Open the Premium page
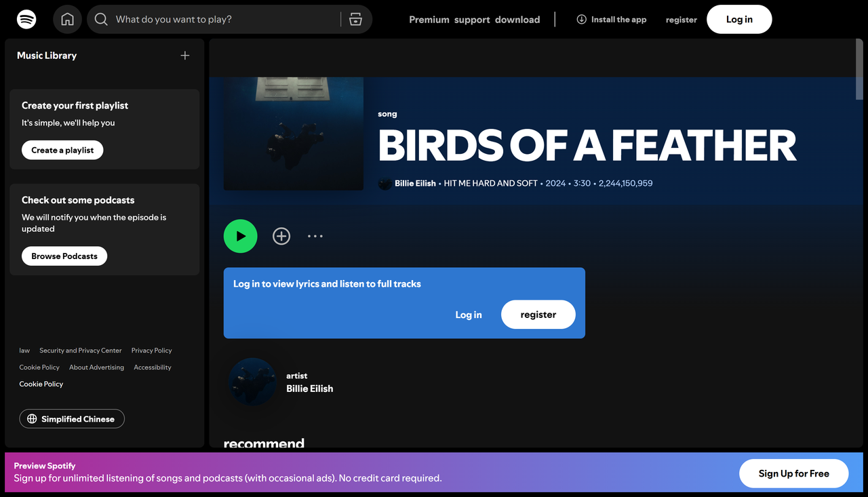 pyautogui.click(x=429, y=20)
